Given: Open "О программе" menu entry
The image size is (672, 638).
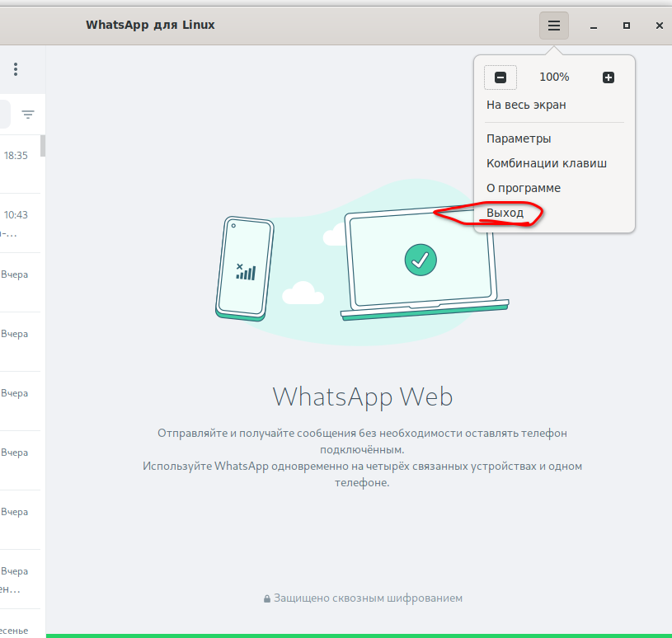Looking at the screenshot, I should pos(524,188).
